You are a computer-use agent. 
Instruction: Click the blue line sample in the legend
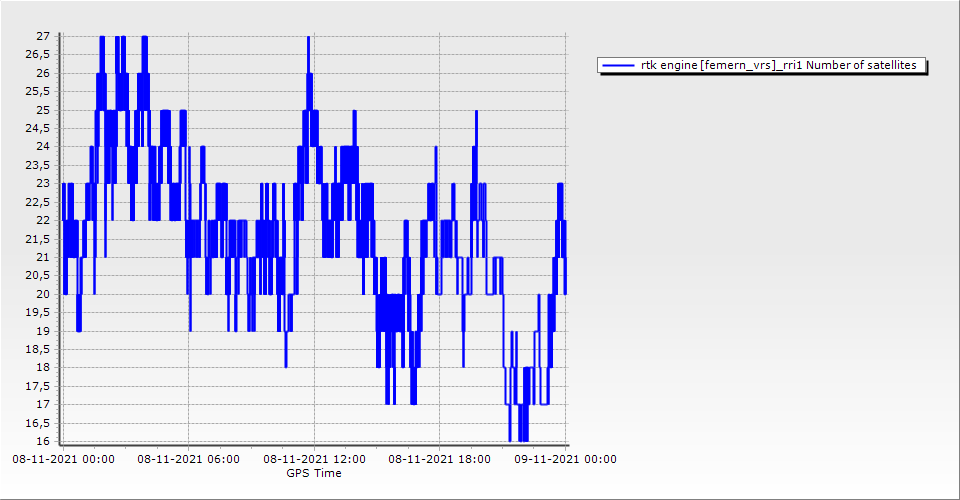click(618, 66)
